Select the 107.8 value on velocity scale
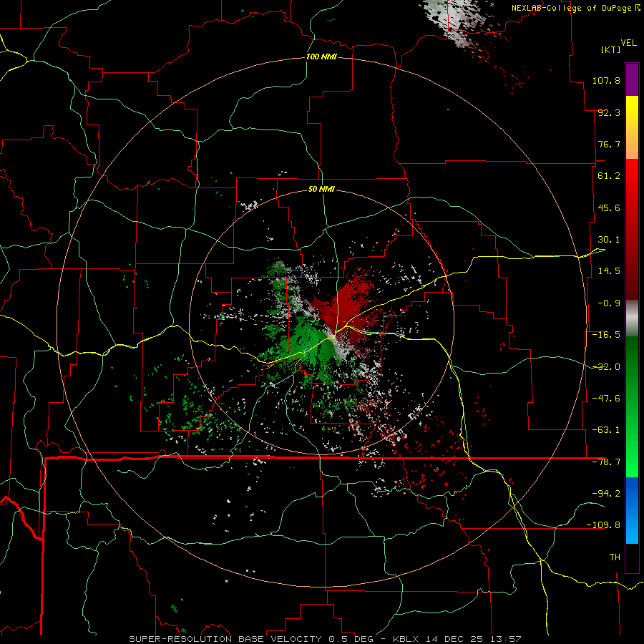644x644 pixels. pos(606,80)
